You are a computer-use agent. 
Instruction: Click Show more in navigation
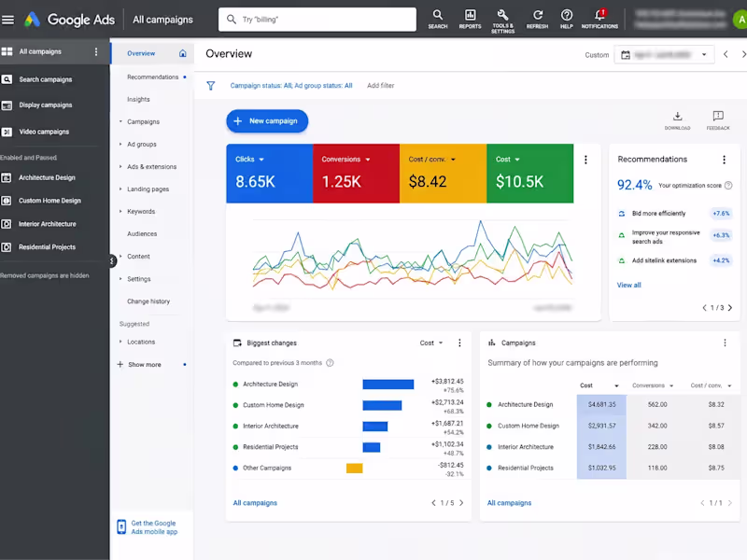pyautogui.click(x=145, y=365)
